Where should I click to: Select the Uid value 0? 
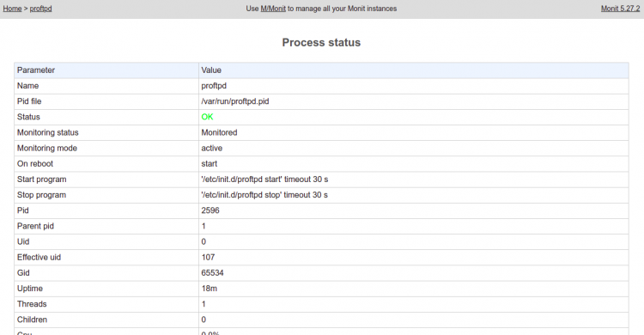204,242
